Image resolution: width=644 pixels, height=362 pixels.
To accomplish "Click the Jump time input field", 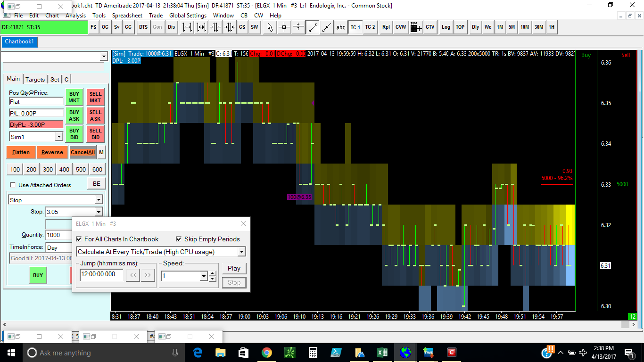I will tap(101, 275).
